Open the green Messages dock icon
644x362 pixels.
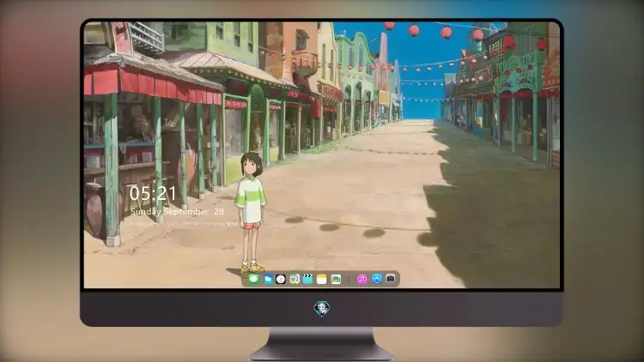pyautogui.click(x=253, y=279)
